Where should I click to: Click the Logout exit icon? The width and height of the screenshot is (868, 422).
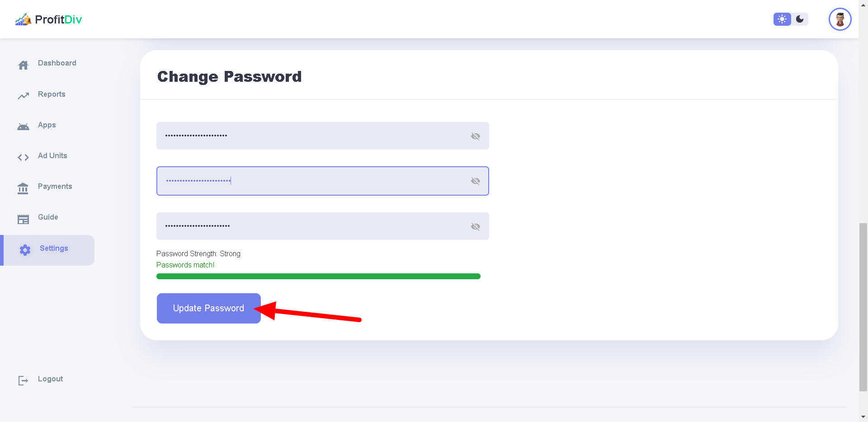point(23,380)
